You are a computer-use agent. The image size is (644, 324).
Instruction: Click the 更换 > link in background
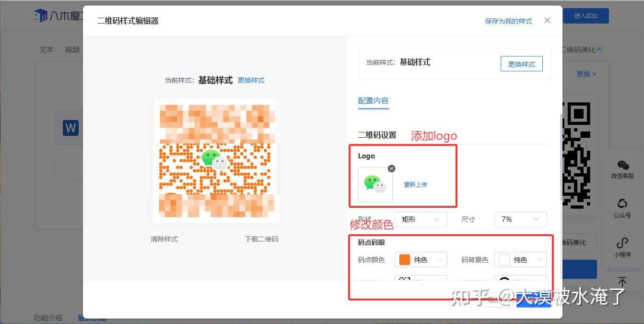pyautogui.click(x=586, y=74)
